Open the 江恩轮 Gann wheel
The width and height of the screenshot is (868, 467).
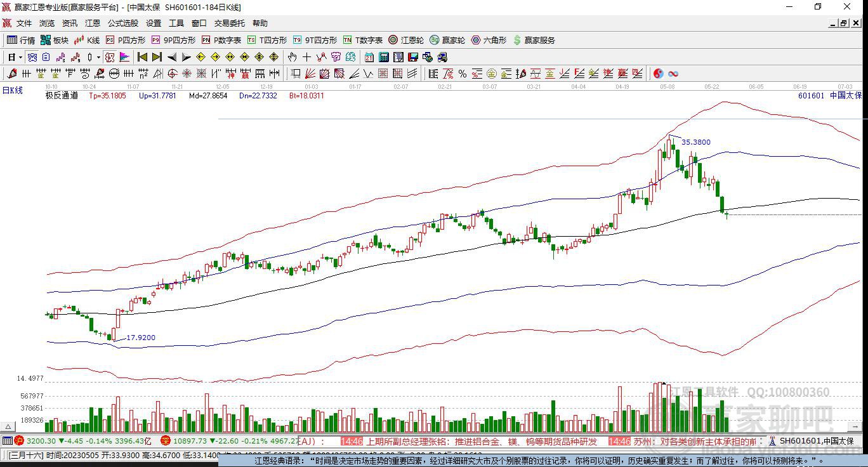click(406, 40)
